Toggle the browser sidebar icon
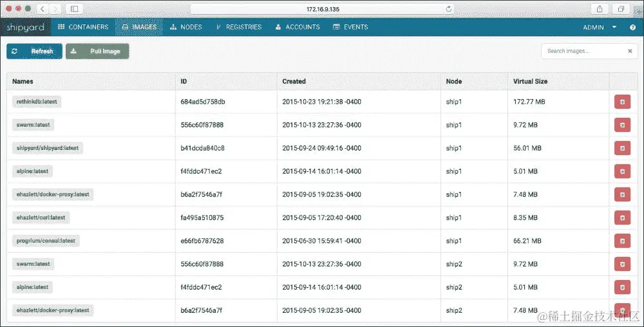The width and height of the screenshot is (644, 327). click(74, 8)
